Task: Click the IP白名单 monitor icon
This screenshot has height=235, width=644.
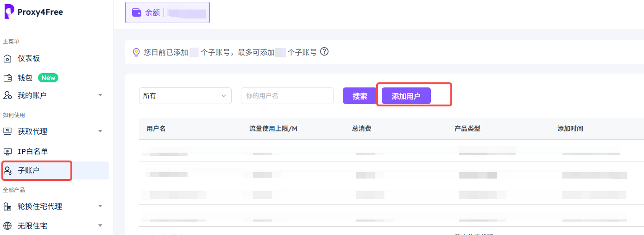Action: point(7,151)
